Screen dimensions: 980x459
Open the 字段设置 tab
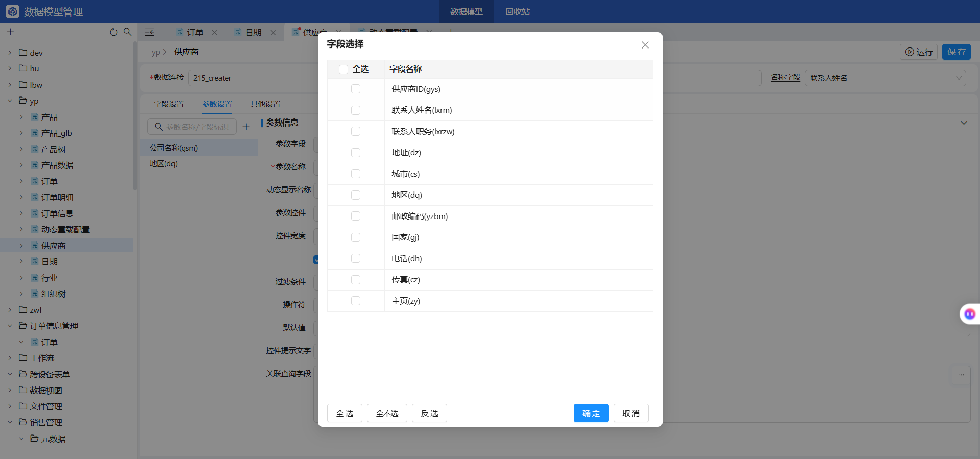(x=169, y=104)
